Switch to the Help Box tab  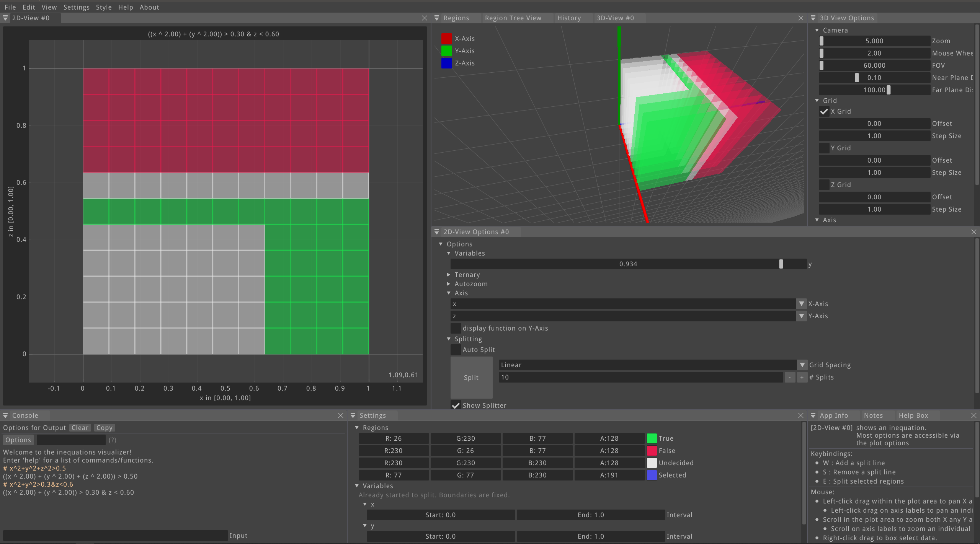pyautogui.click(x=913, y=415)
